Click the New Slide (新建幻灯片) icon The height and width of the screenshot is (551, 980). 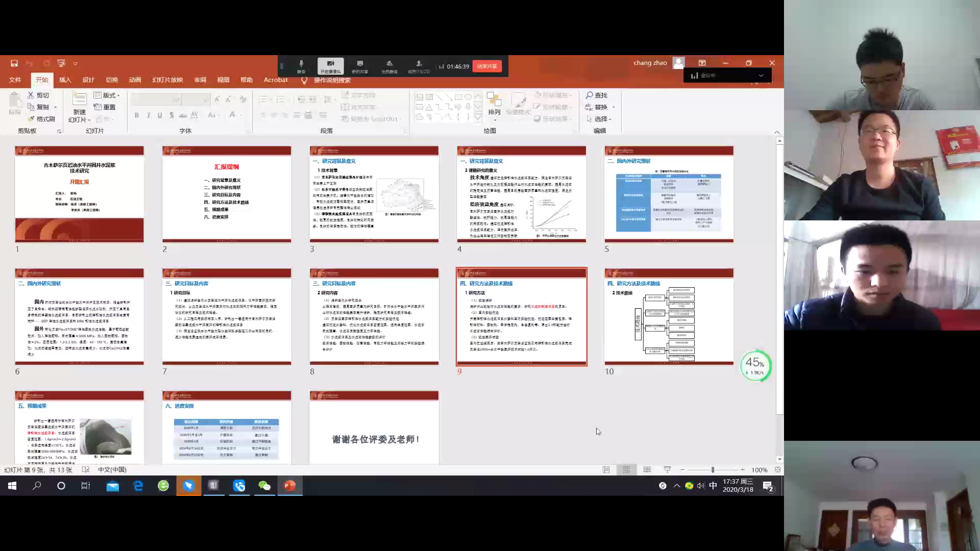pos(79,99)
